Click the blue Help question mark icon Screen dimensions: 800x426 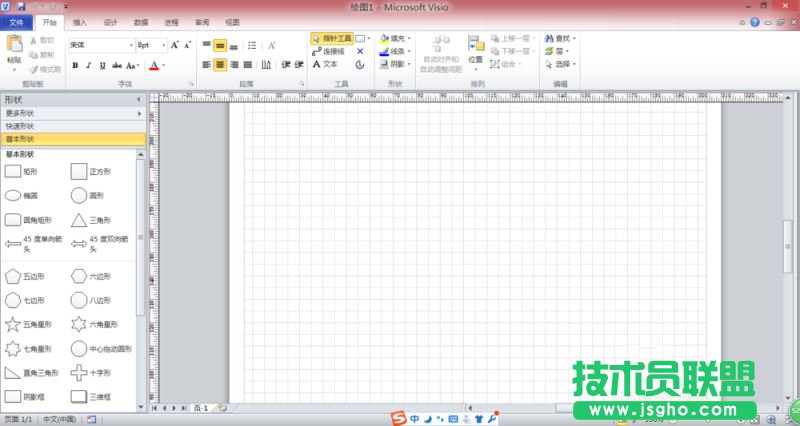(x=755, y=22)
